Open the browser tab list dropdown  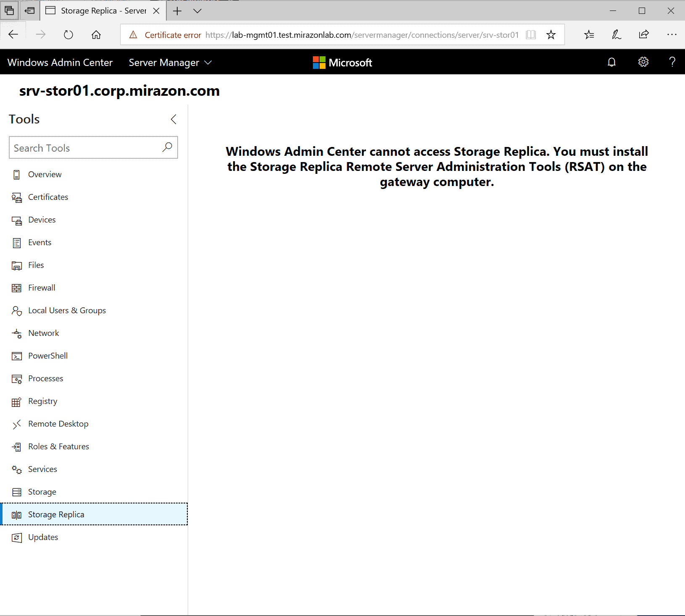coord(197,11)
